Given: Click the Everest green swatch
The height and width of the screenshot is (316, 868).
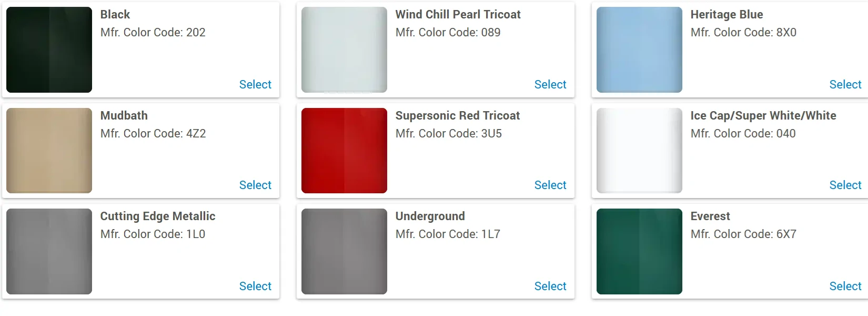Looking at the screenshot, I should [x=639, y=251].
